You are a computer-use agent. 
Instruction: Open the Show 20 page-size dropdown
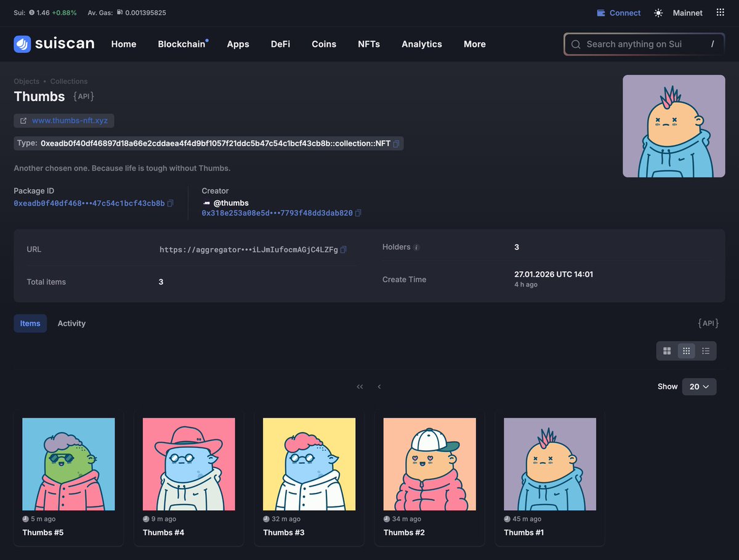(699, 386)
